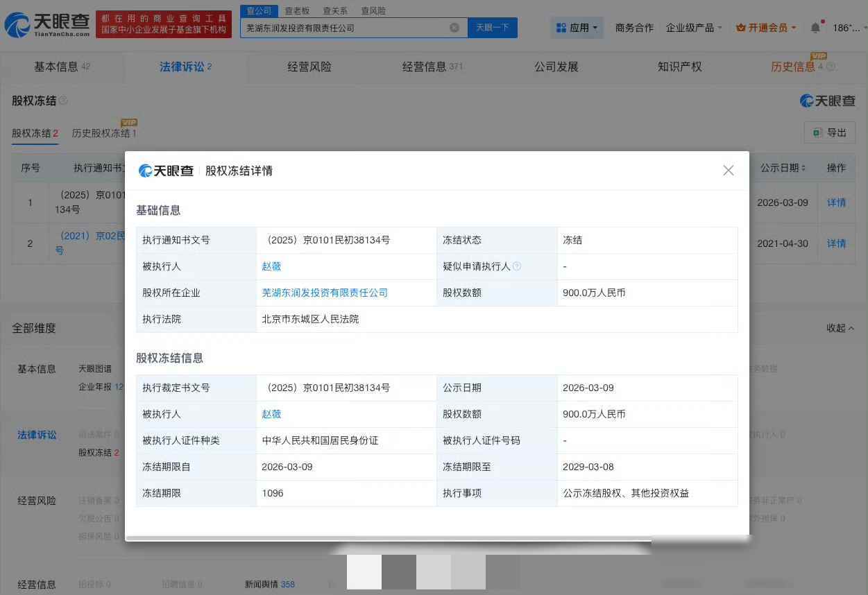Select the 查老板 search tab
The image size is (868, 595).
click(x=298, y=10)
